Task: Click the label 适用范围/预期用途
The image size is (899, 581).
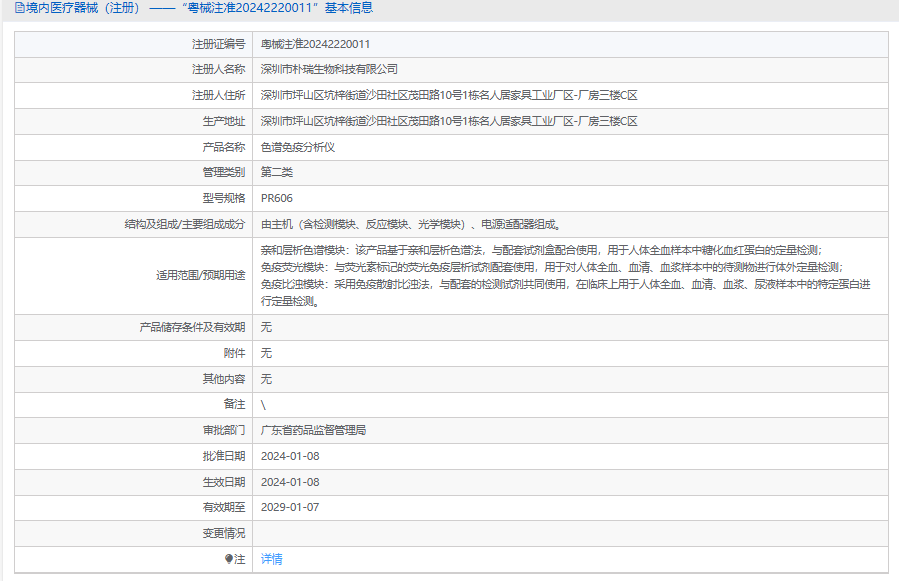Action: tap(201, 275)
